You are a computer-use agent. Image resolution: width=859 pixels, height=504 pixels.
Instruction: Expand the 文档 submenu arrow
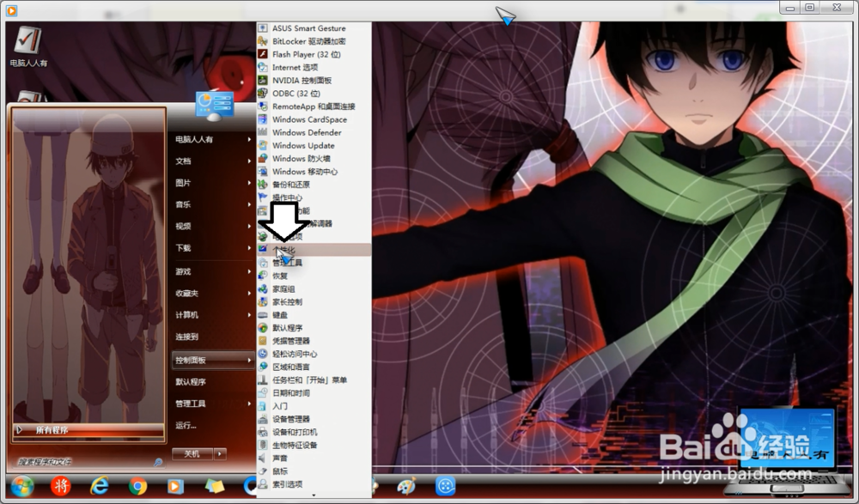(x=249, y=161)
